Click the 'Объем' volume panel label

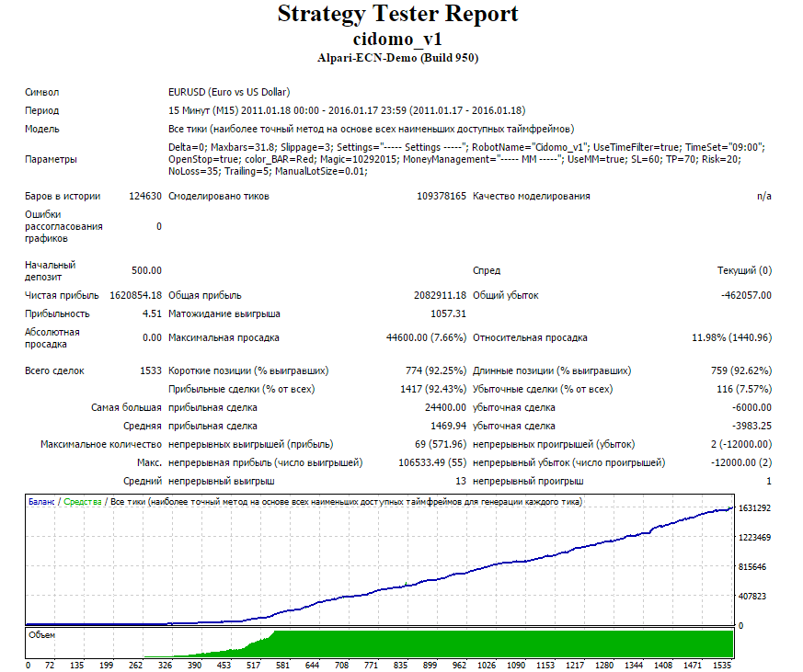click(x=42, y=635)
